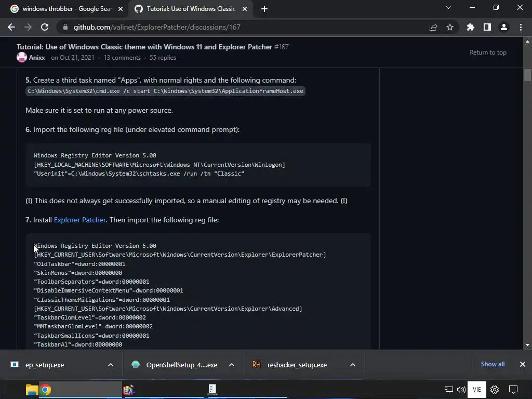Image resolution: width=532 pixels, height=399 pixels.
Task: Search tabs via chevron button
Action: tap(448, 7)
